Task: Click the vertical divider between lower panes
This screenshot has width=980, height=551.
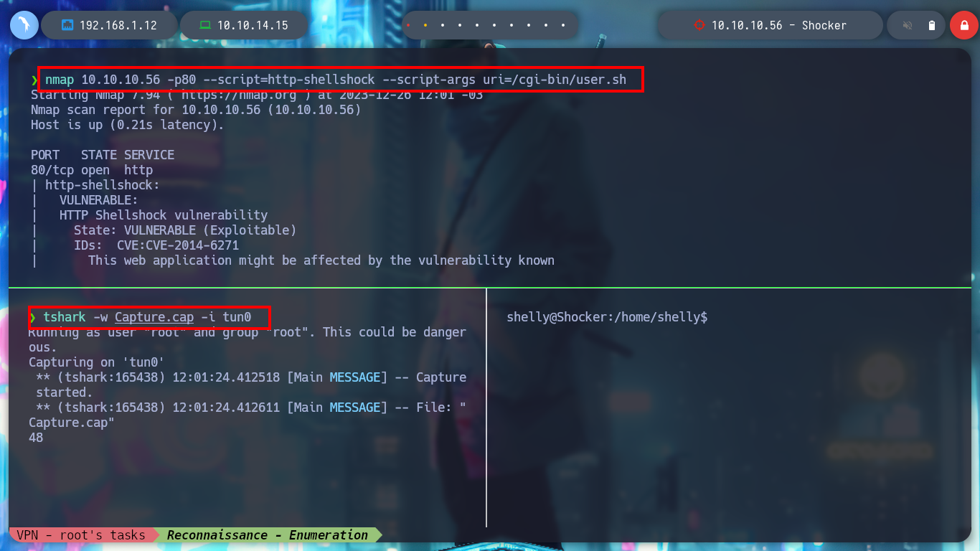Action: pyautogui.click(x=486, y=408)
